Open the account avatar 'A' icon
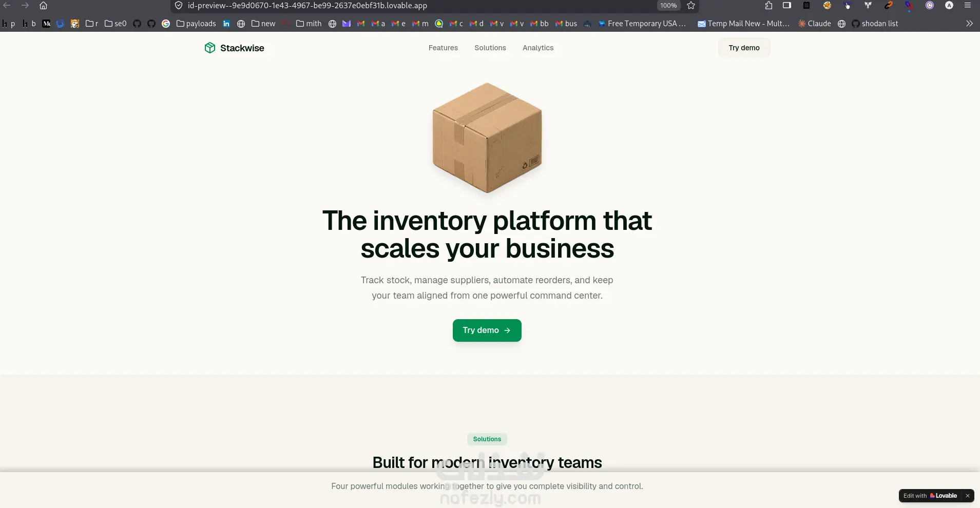 pos(949,6)
